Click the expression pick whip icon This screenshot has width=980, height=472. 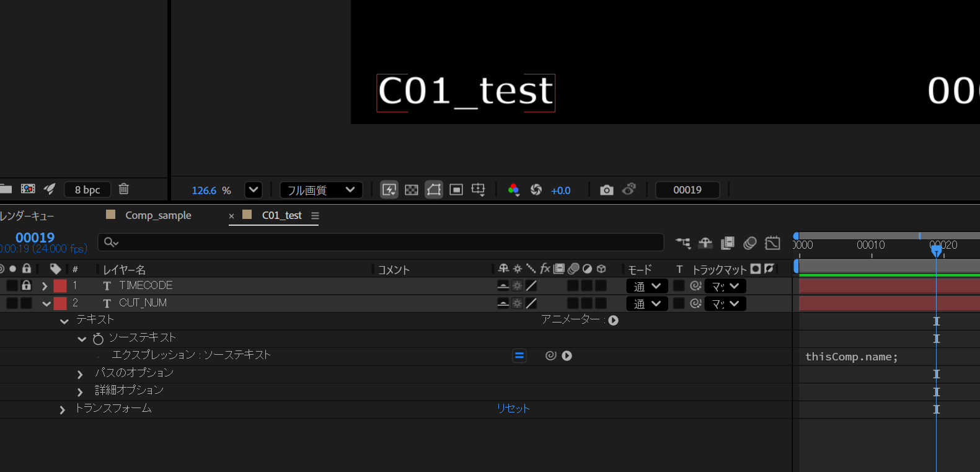(550, 355)
